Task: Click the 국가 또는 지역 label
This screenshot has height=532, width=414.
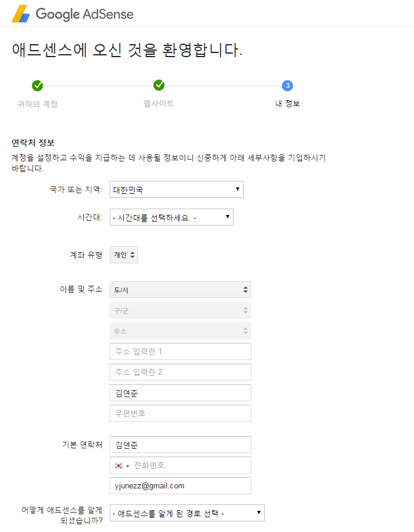Action: click(x=75, y=189)
